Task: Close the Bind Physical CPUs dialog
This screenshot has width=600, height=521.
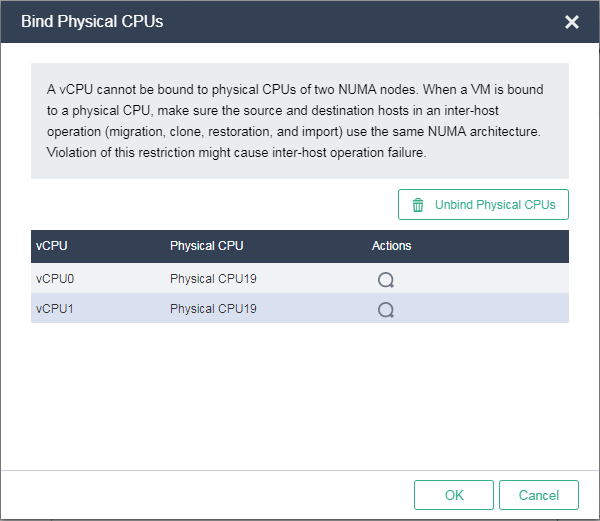Action: (572, 22)
